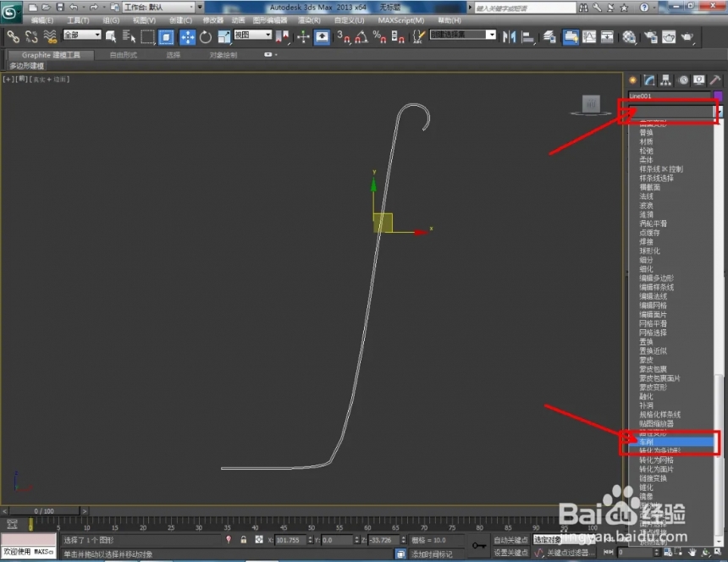Click the Unlink Selection tool
This screenshot has height=562, width=728.
pos(31,36)
